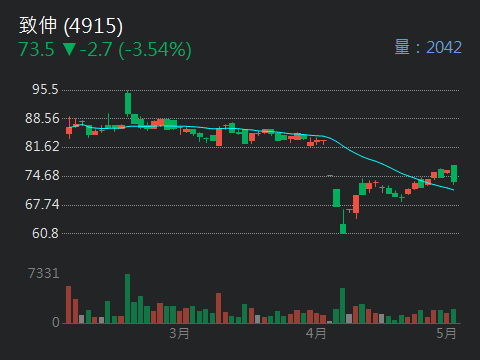Image resolution: width=480 pixels, height=360 pixels.
Task: Click the first red volume bar on the left
Action: point(68,304)
